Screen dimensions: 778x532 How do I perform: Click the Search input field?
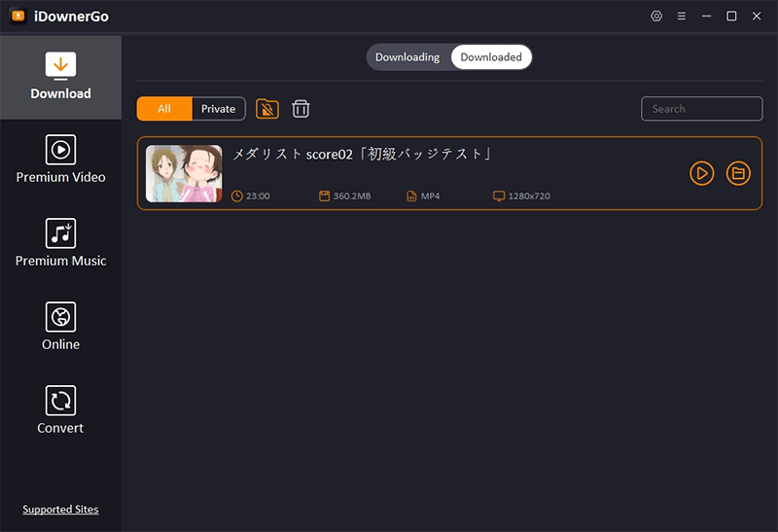[701, 109]
